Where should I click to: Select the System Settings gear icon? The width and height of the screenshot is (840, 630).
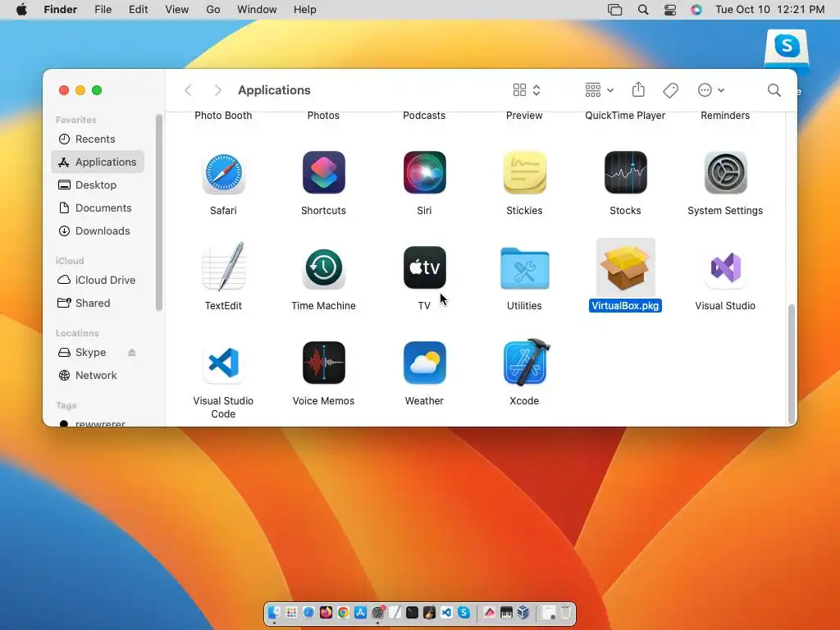point(725,172)
